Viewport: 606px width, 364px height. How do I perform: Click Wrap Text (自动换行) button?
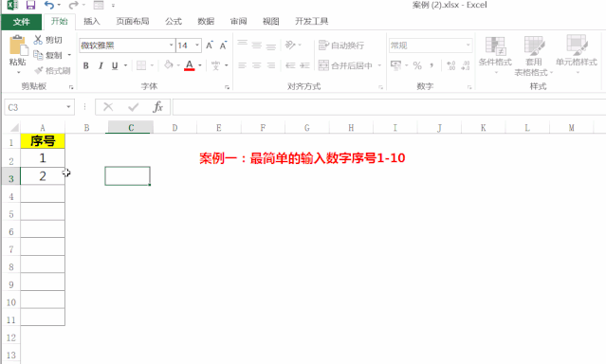tap(341, 45)
